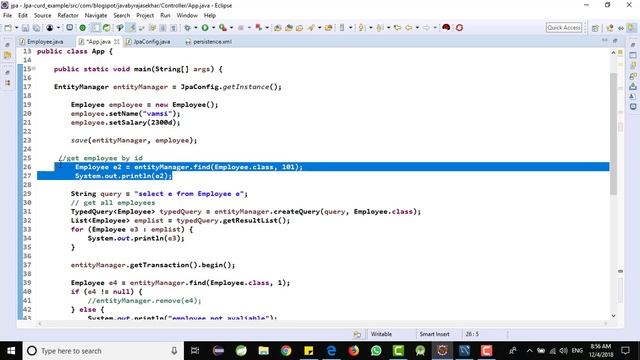Image resolution: width=640 pixels, height=360 pixels.
Task: Open the Window menu
Action: click(x=187, y=15)
